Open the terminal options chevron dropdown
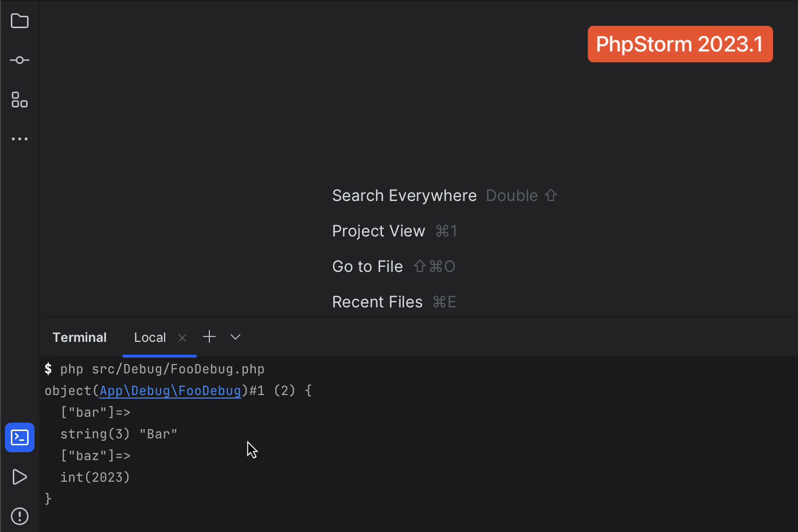798x532 pixels. [x=235, y=337]
